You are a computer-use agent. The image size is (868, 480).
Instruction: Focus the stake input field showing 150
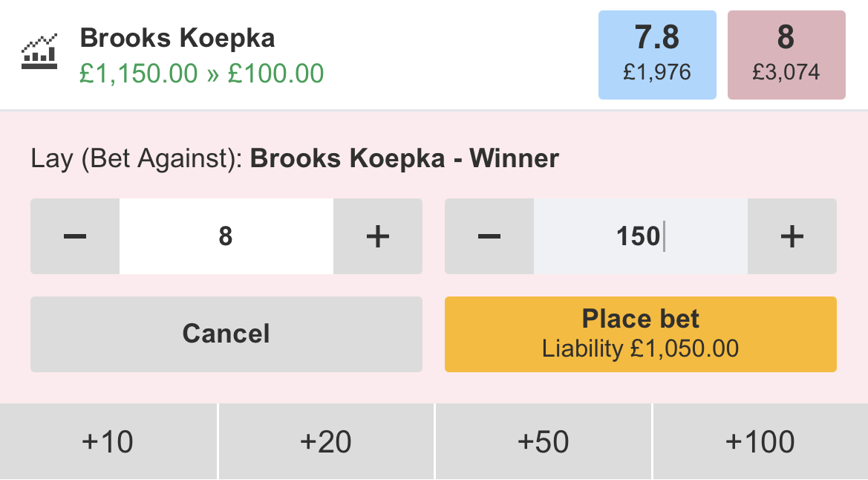click(x=641, y=236)
